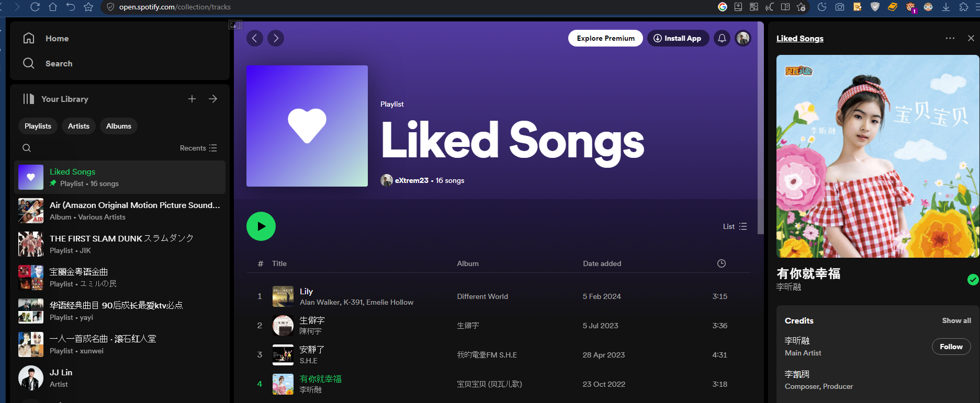Viewport: 980px width, 403px height.
Task: Open Liked Songs link in side panel
Action: click(x=800, y=38)
